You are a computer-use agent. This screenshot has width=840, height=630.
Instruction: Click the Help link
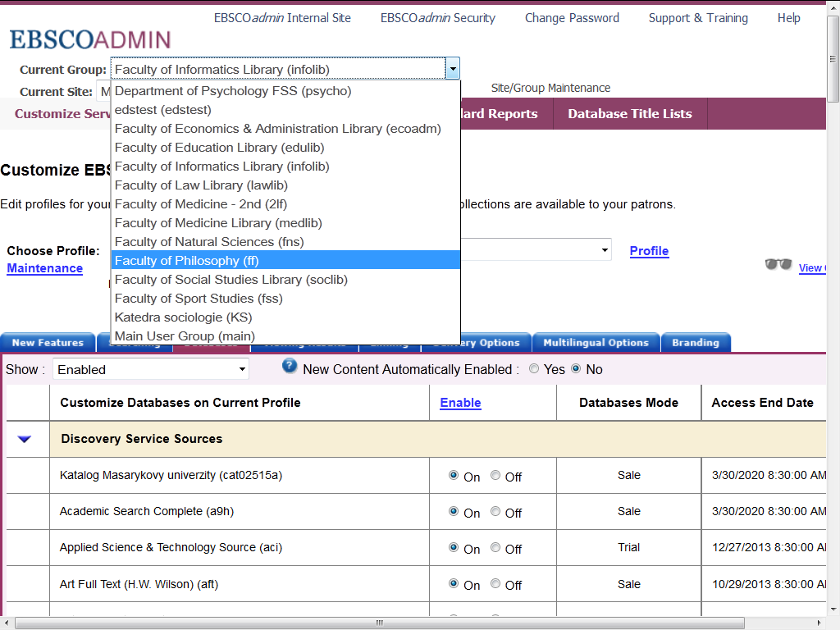(788, 18)
